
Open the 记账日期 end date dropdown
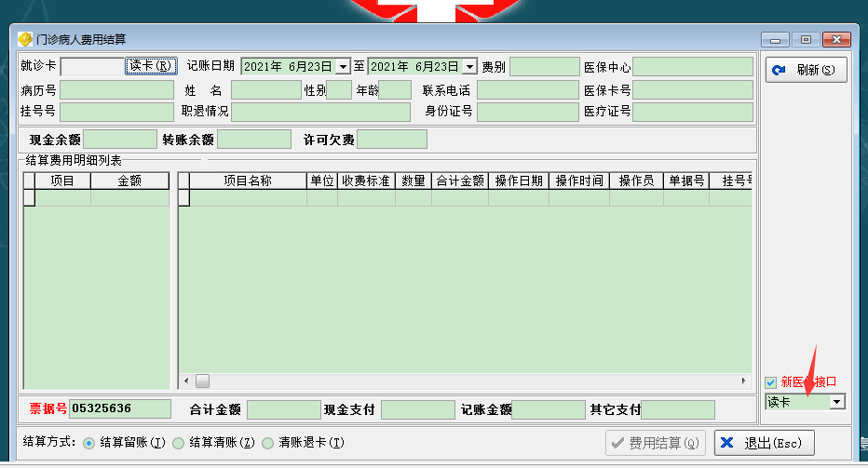click(469, 67)
